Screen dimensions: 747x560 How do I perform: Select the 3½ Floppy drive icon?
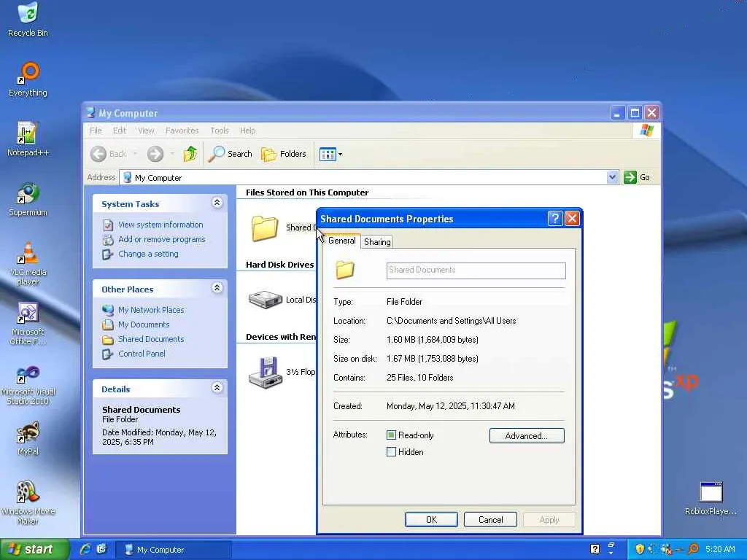[266, 372]
